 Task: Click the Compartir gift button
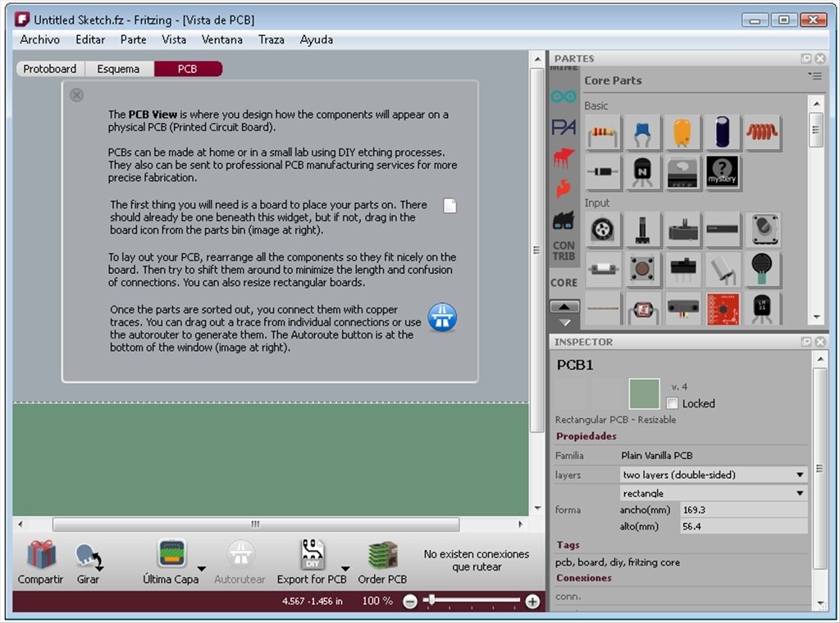(x=41, y=562)
